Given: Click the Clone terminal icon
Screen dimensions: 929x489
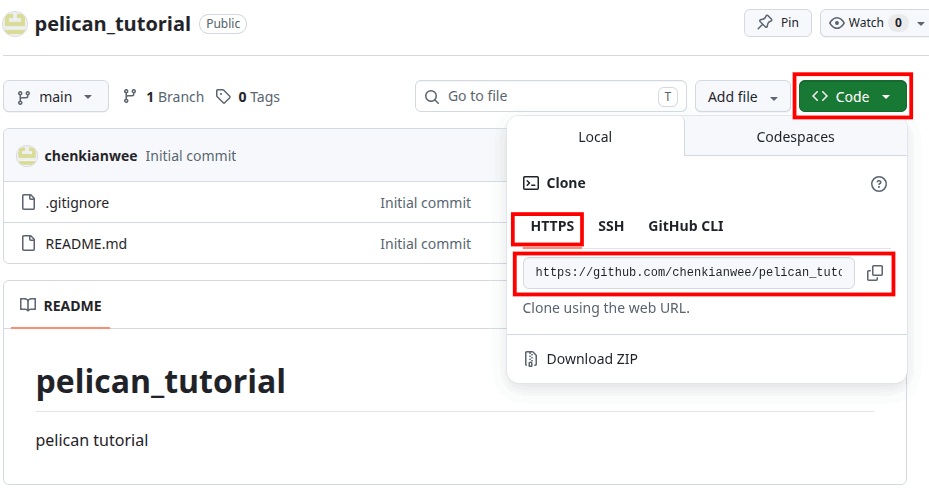Looking at the screenshot, I should point(531,183).
